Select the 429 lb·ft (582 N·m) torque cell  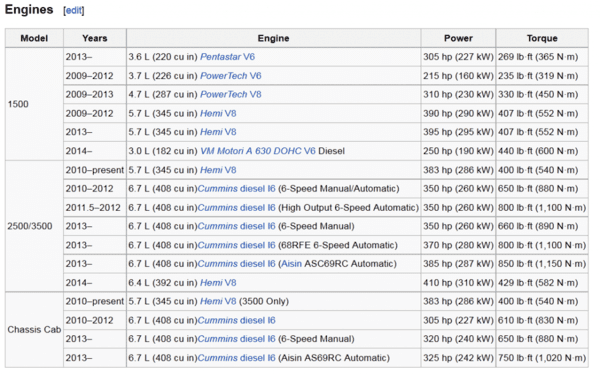(x=542, y=283)
